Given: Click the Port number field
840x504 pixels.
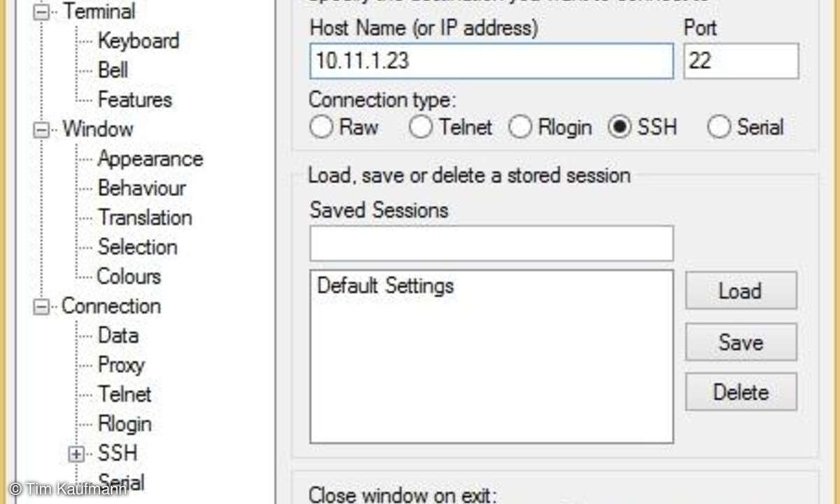Looking at the screenshot, I should 741,61.
